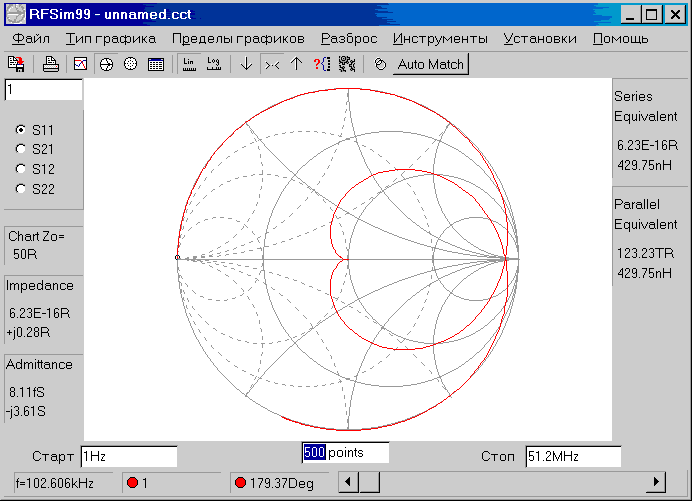Click the Стоп frequency field showing 51.2MHz
Image resolution: width=692 pixels, height=501 pixels.
pos(573,456)
